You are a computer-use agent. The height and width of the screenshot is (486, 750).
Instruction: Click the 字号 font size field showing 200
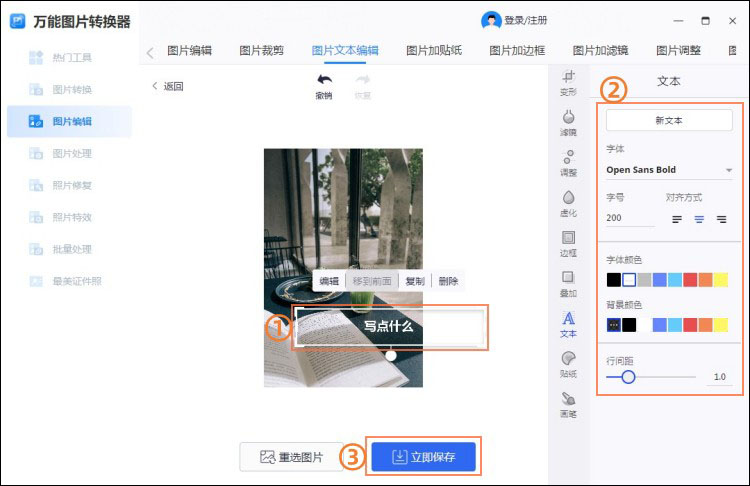click(630, 218)
